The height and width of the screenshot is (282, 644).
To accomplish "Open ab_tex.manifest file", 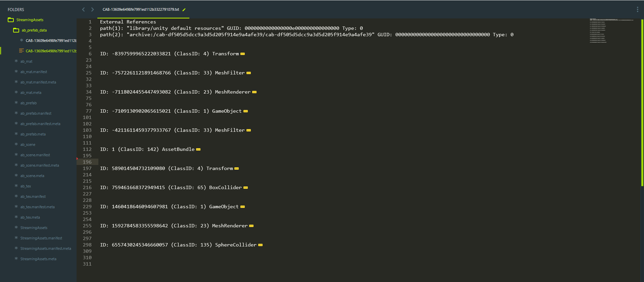I will [33, 196].
